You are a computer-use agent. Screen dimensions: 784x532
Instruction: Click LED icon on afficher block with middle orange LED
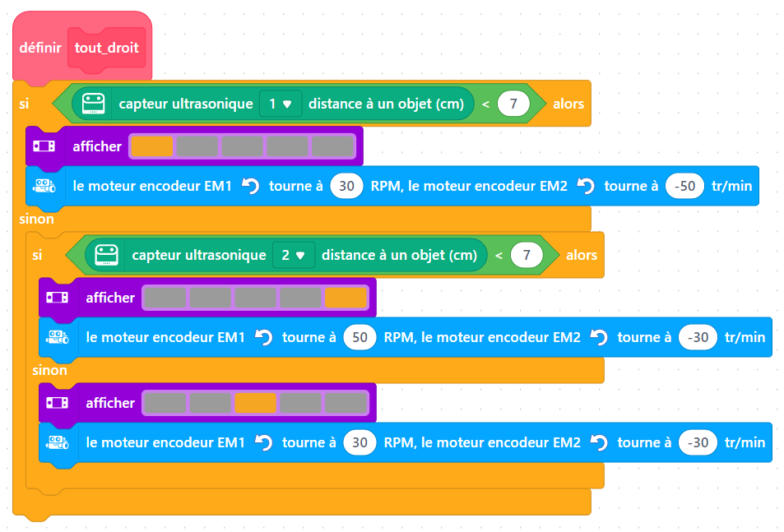(57, 403)
